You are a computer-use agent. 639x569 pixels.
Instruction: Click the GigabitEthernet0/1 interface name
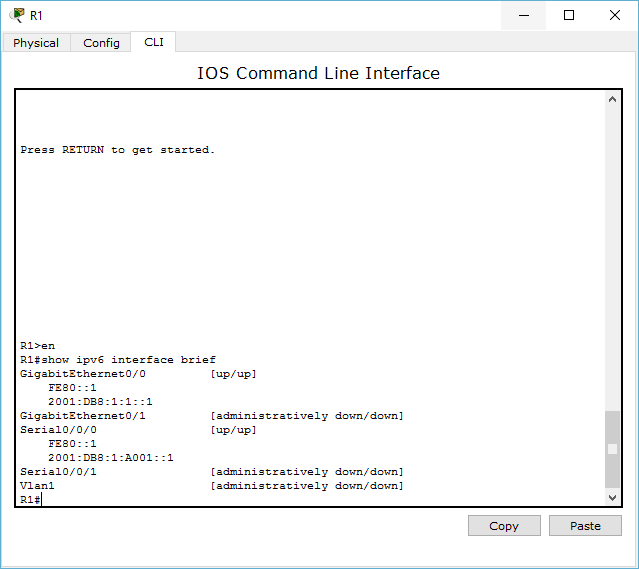coord(83,416)
